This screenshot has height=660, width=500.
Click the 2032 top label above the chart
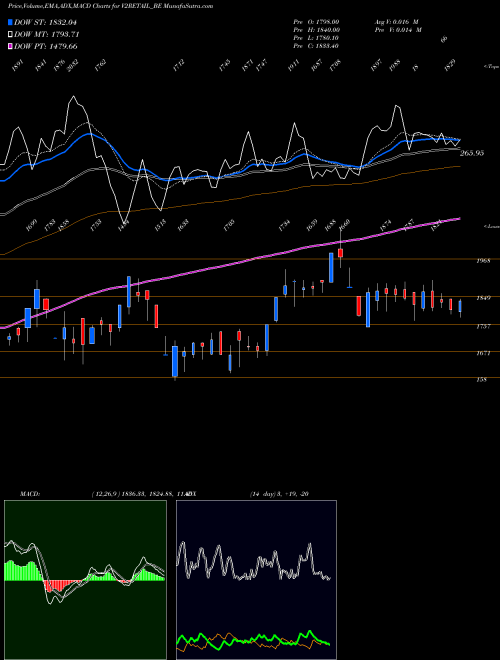(x=72, y=66)
